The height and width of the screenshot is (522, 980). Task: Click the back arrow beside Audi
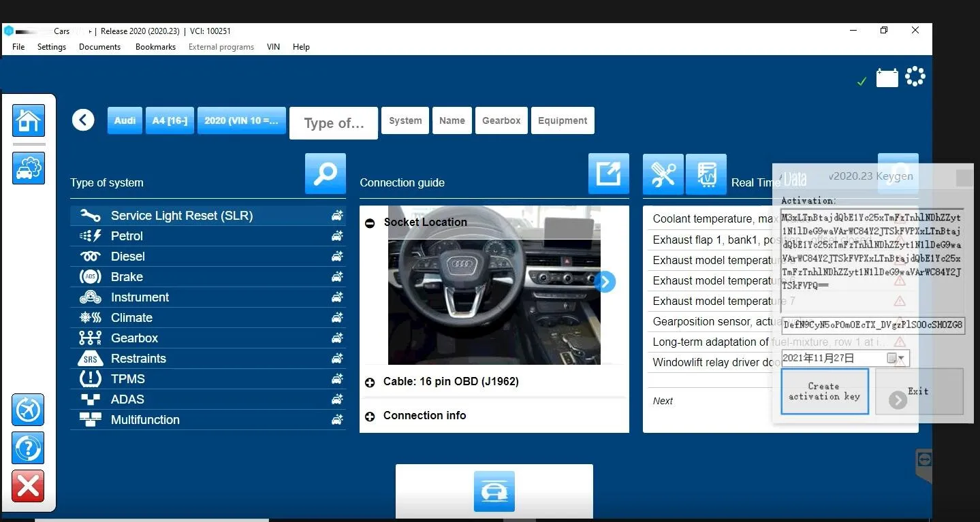pyautogui.click(x=83, y=120)
